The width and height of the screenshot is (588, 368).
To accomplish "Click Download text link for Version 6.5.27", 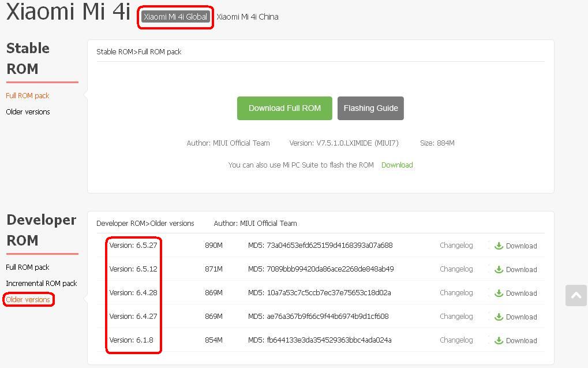I will pyautogui.click(x=521, y=246).
